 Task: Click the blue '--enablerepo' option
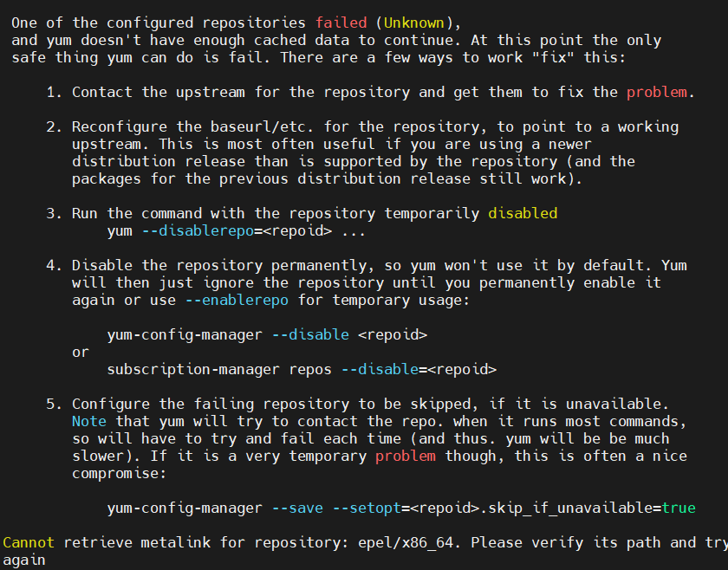pos(237,301)
